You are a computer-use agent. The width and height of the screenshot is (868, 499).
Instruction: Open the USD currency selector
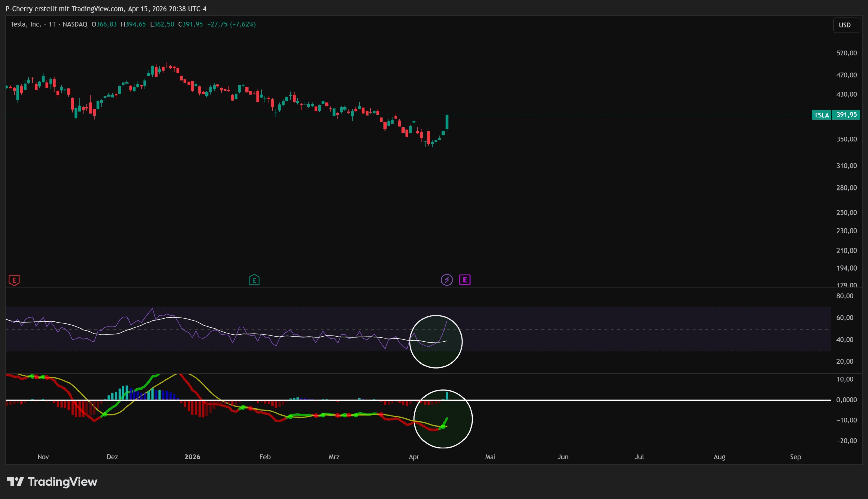(x=846, y=25)
